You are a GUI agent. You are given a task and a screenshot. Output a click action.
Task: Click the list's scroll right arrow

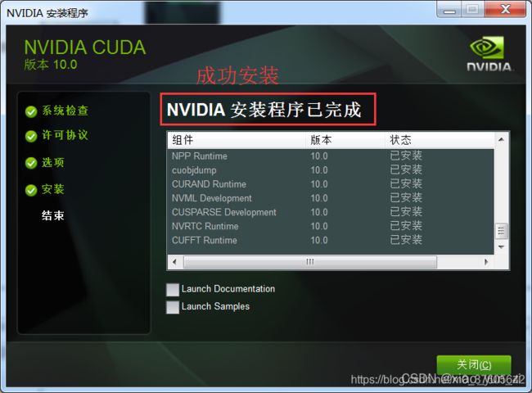point(486,262)
